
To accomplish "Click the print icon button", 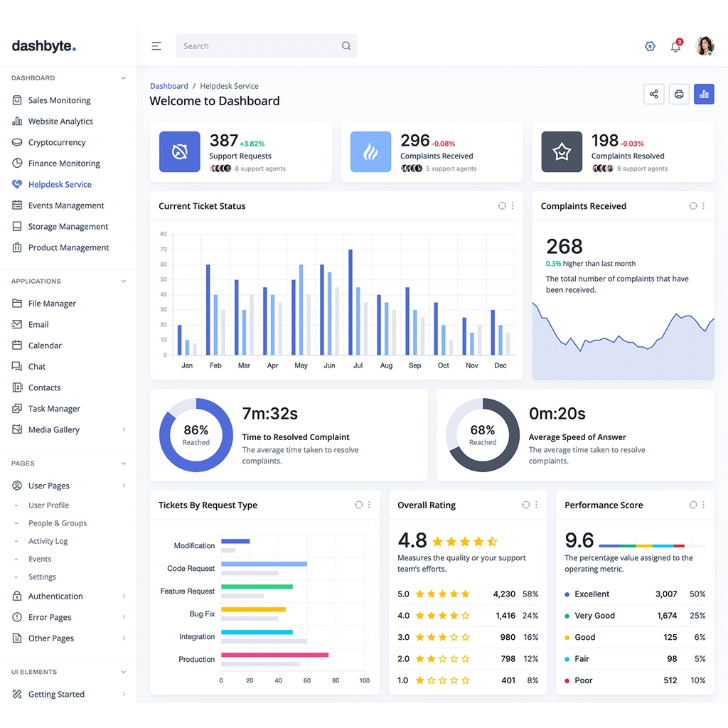I will [x=679, y=95].
